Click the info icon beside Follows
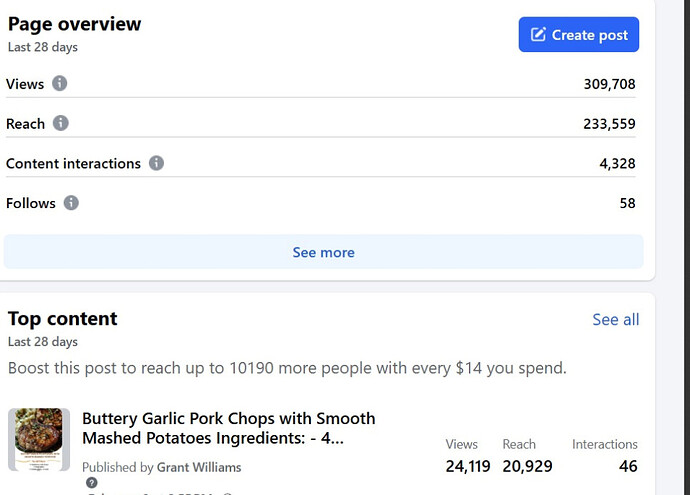This screenshot has height=495, width=690. 71,203
